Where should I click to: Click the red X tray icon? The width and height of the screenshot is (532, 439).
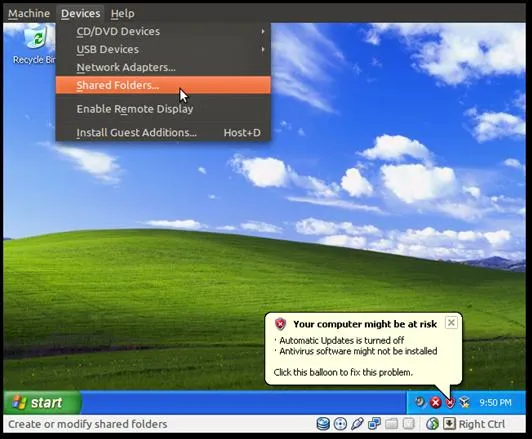436,402
